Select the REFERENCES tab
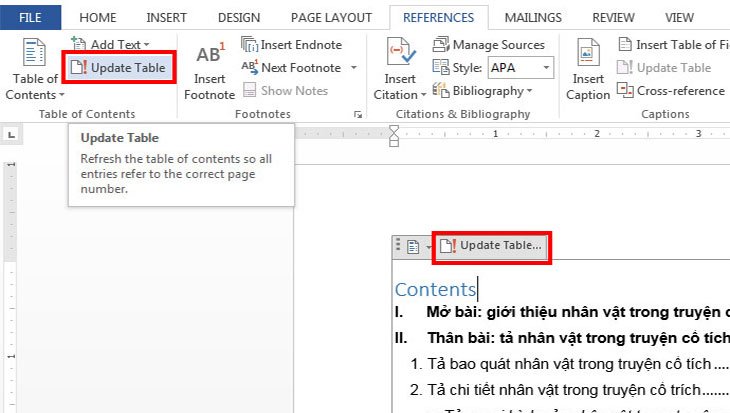 point(439,18)
